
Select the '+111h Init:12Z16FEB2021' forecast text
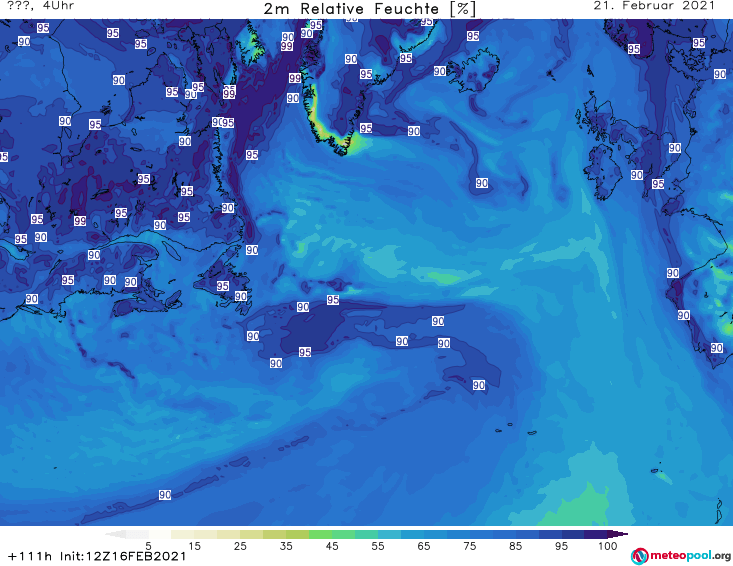click(x=97, y=556)
